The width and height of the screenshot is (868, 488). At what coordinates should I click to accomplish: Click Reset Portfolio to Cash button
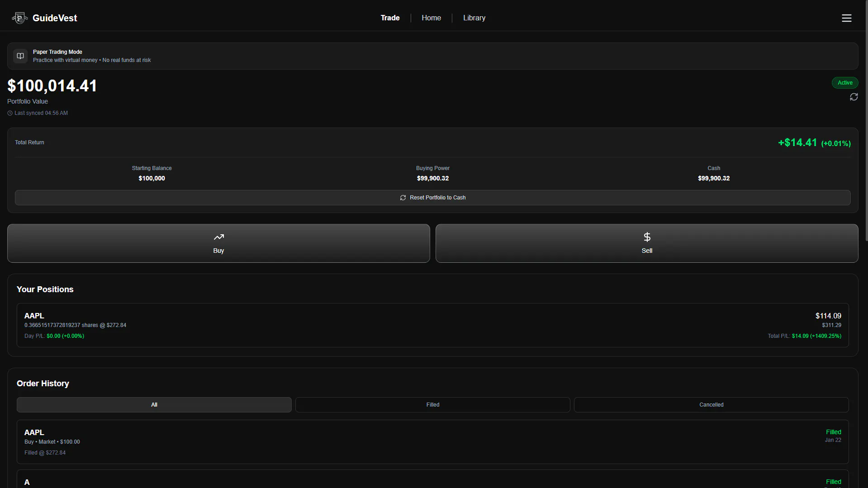coord(433,198)
